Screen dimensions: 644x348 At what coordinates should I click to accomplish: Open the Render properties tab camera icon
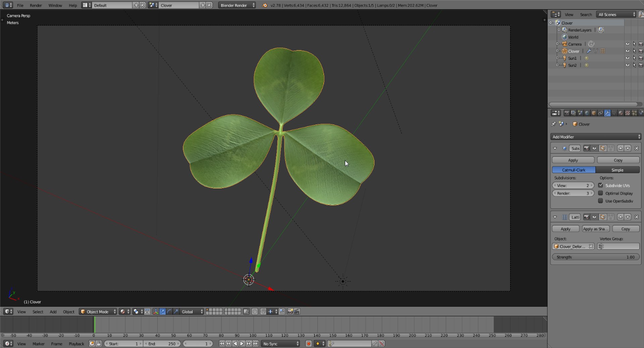[x=567, y=113]
